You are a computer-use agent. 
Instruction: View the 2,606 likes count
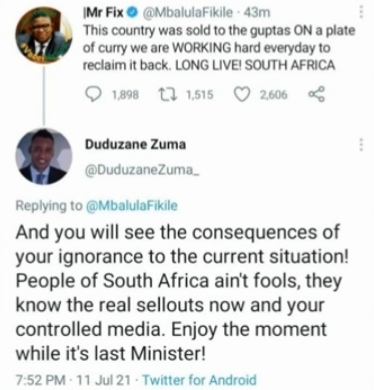(x=273, y=95)
